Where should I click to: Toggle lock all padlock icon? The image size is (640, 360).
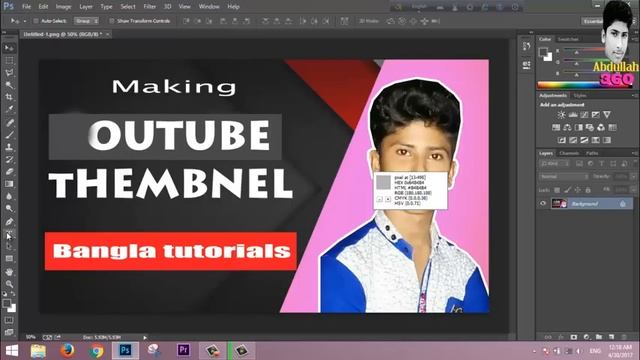click(x=588, y=190)
